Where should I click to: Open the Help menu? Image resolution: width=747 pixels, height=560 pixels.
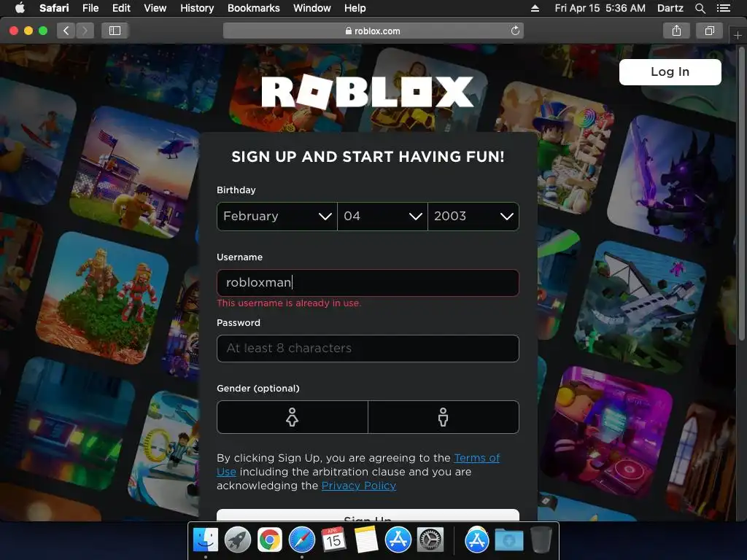click(355, 8)
